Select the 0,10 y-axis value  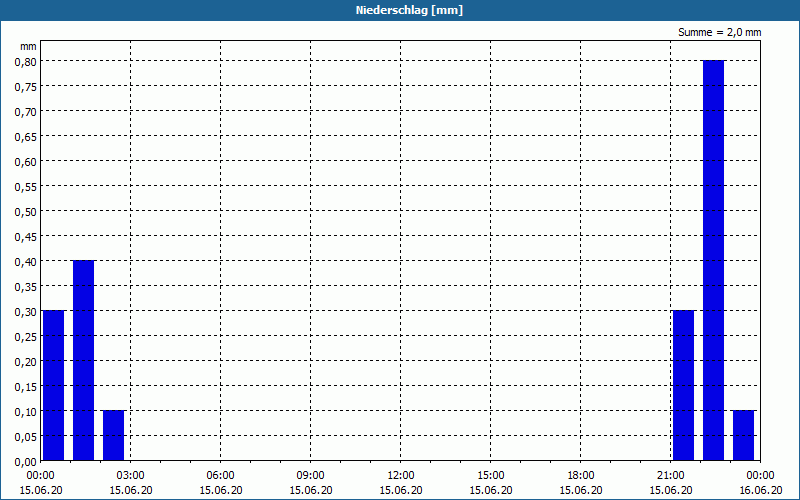(26, 412)
